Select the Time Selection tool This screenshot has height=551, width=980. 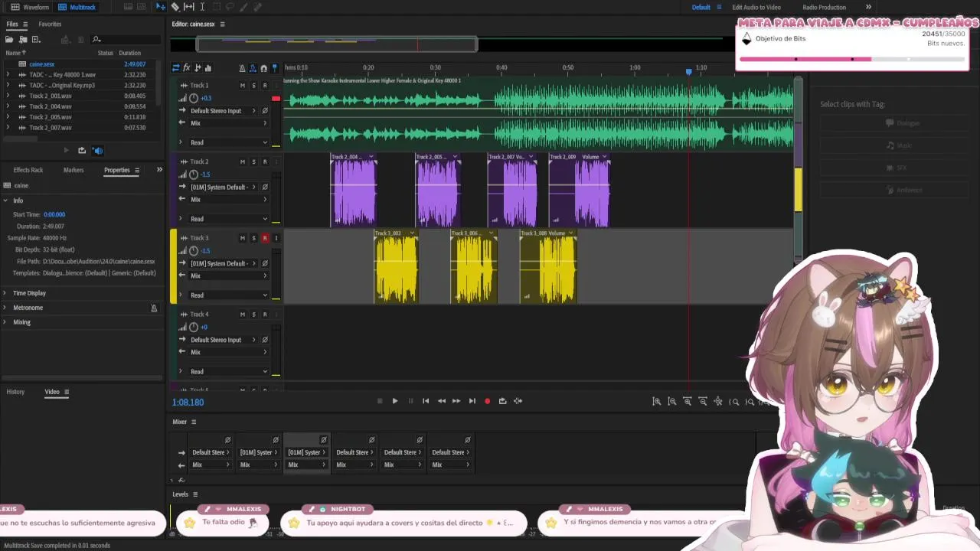tap(202, 7)
